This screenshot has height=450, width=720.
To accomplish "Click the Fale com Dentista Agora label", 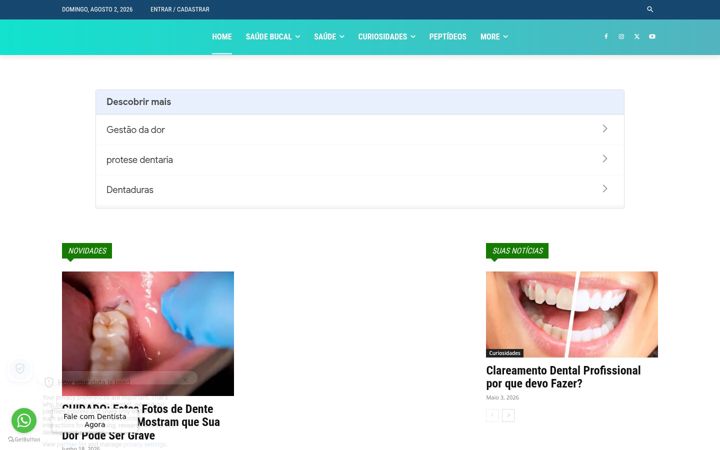I will 95,421.
